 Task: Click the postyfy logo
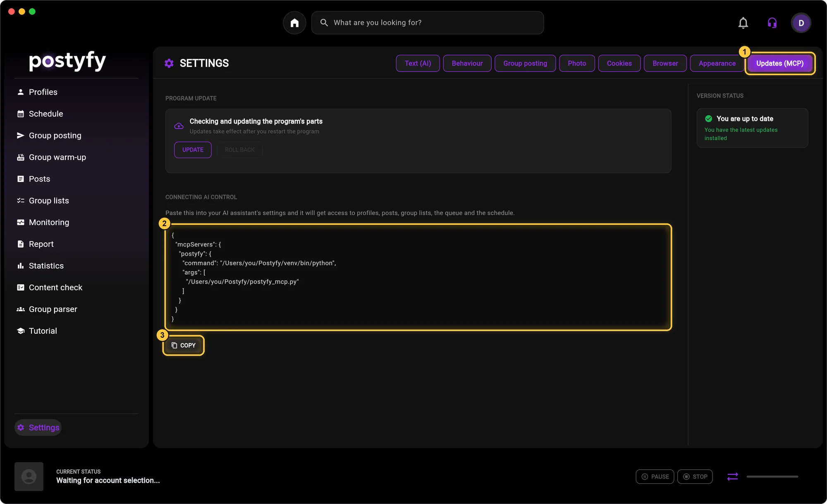[x=67, y=62]
